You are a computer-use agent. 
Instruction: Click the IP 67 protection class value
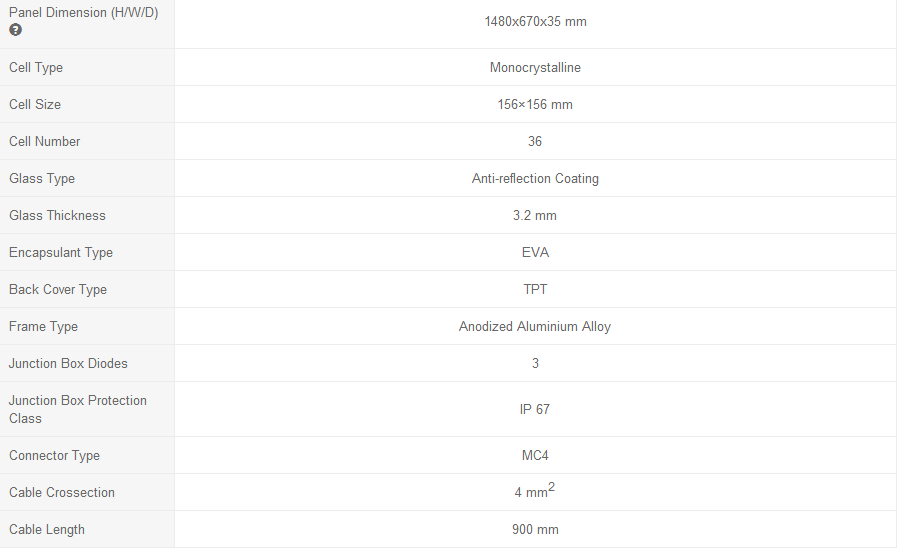tap(535, 410)
